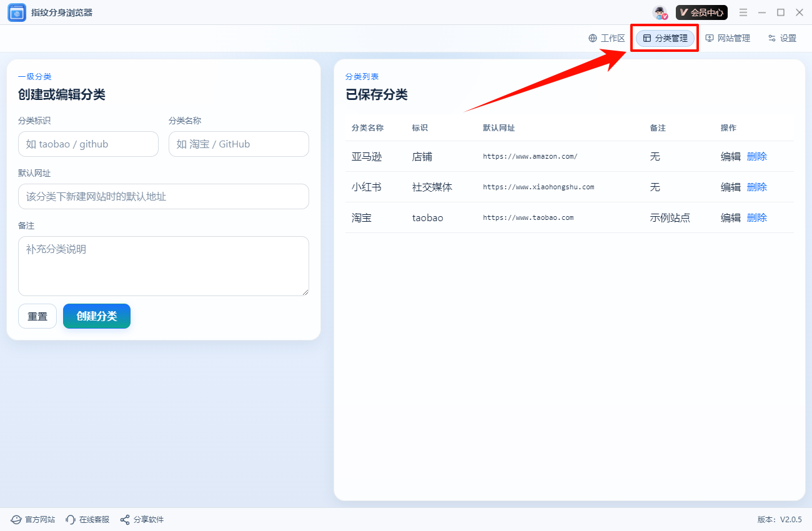Click the https://www.taobao.com URL
Screen dimensions: 812x531
click(528, 217)
